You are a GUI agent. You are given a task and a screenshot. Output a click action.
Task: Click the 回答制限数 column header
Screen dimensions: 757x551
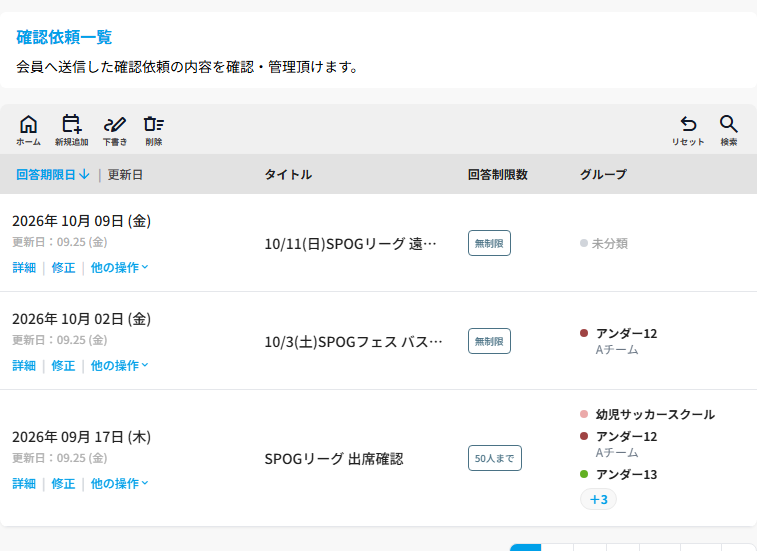498,174
